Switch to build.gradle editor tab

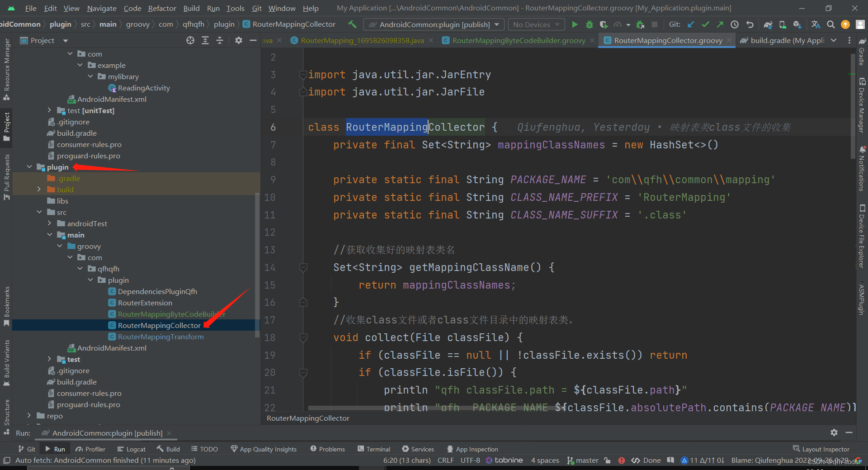pos(782,40)
